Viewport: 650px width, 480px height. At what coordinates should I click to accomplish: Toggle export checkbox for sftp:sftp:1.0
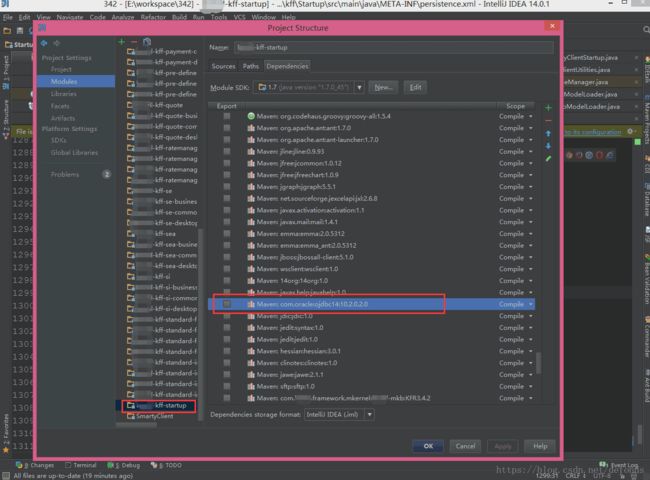coord(227,386)
